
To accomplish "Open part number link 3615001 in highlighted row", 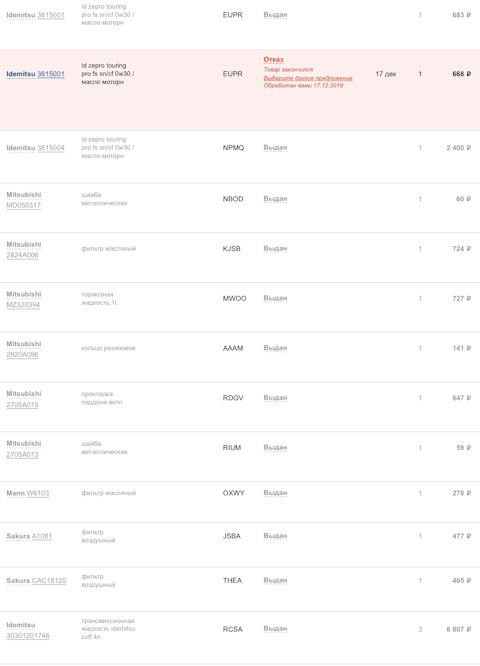I will (51, 74).
